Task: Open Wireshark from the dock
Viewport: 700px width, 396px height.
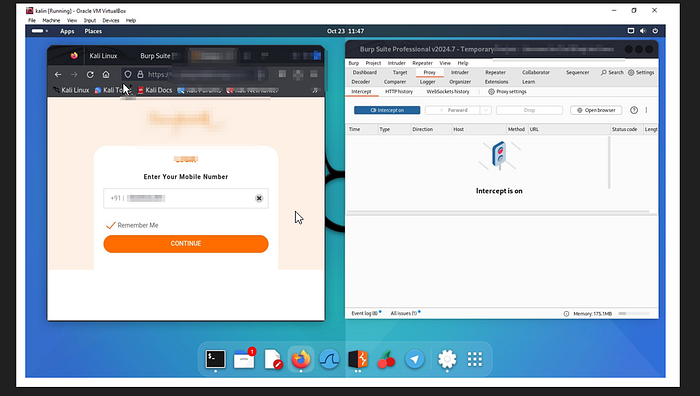Action: (x=329, y=359)
